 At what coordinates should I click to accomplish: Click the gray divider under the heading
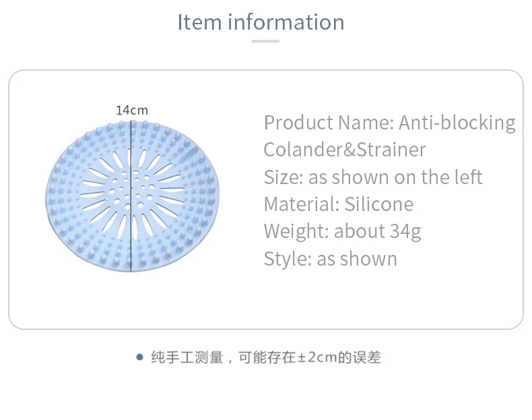click(265, 41)
